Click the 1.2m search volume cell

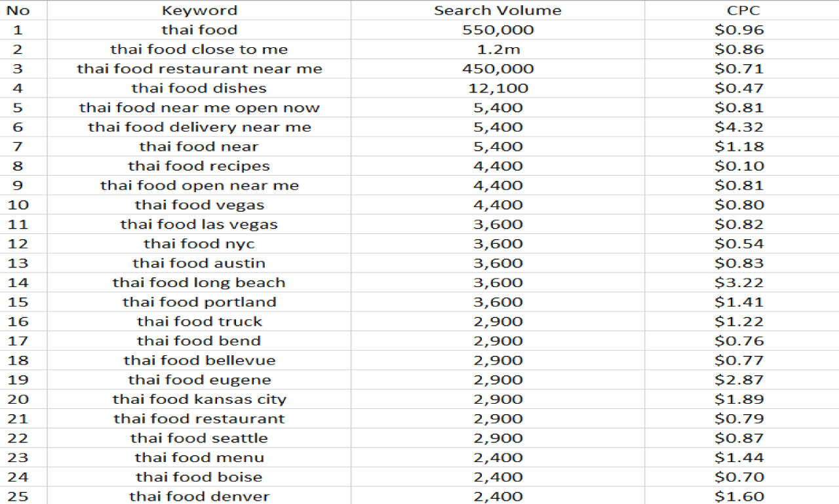(x=498, y=49)
